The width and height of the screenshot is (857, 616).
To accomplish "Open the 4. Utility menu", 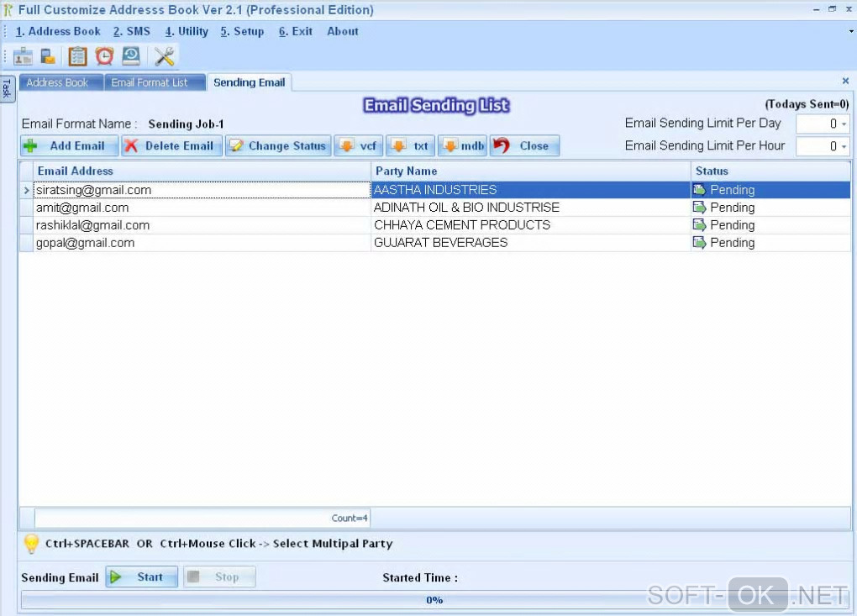I will 187,31.
